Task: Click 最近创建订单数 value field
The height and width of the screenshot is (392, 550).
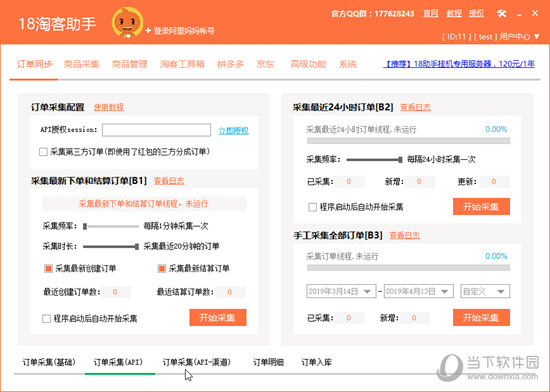Action: (115, 292)
